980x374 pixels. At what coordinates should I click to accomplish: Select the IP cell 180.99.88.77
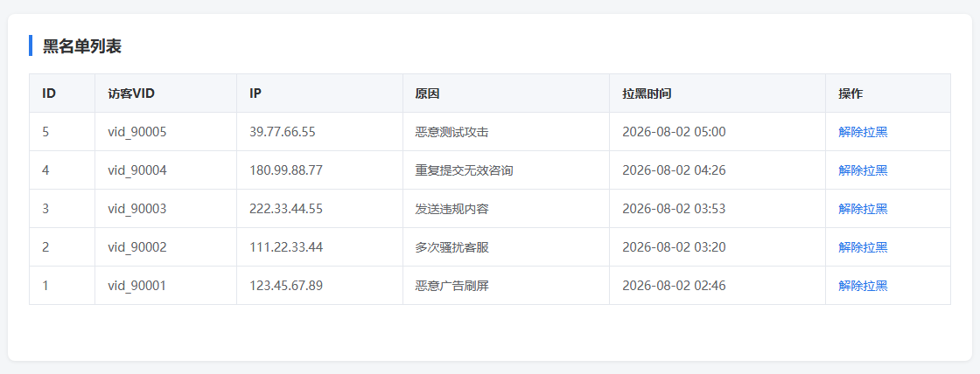click(x=286, y=170)
